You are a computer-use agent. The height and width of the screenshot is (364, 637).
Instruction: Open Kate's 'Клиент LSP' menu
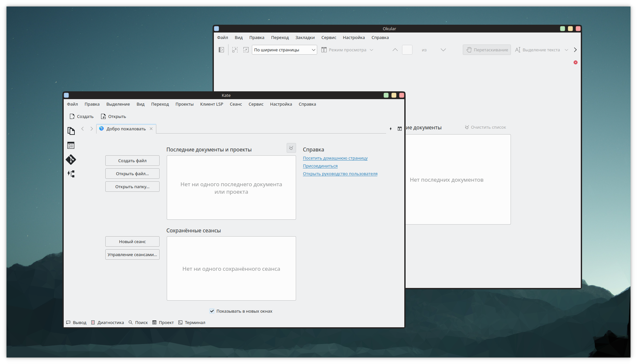pyautogui.click(x=212, y=104)
